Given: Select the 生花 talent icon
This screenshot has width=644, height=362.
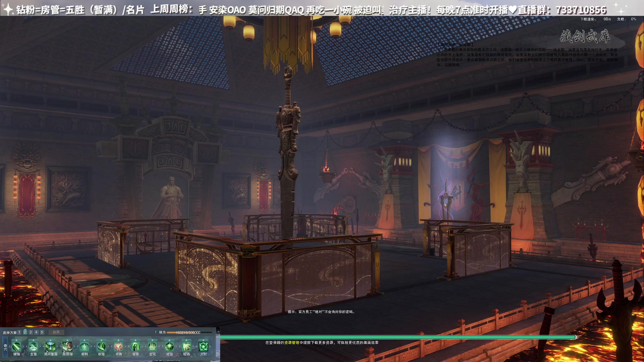Looking at the screenshot, I should pos(153,346).
